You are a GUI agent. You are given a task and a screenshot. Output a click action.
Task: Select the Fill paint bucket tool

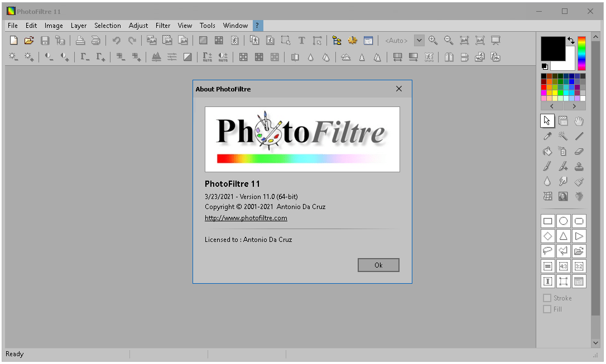click(547, 151)
